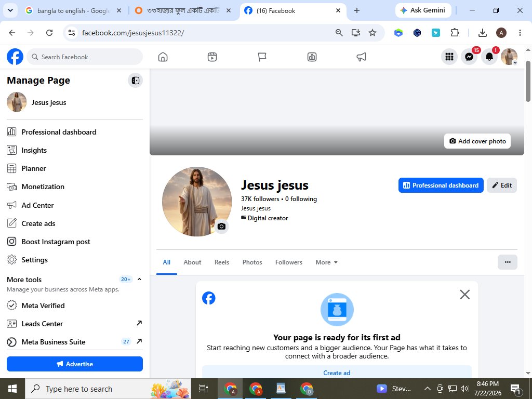The width and height of the screenshot is (532, 399).
Task: Switch to the About tab
Action: 192,262
